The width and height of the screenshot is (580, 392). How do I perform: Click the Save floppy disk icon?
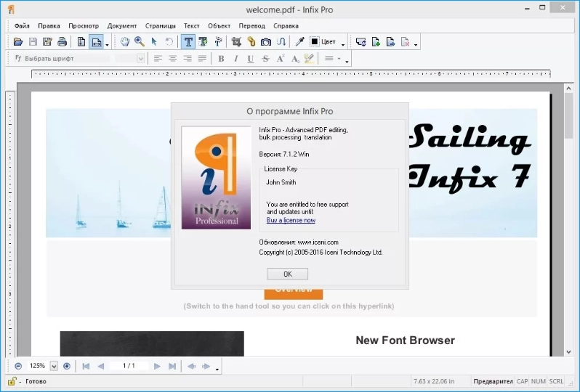33,42
